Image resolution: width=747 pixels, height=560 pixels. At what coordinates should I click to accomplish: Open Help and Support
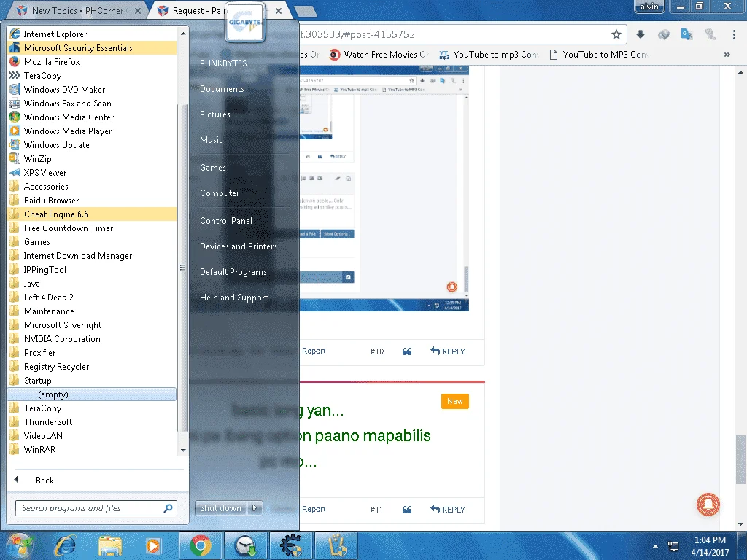(x=234, y=297)
